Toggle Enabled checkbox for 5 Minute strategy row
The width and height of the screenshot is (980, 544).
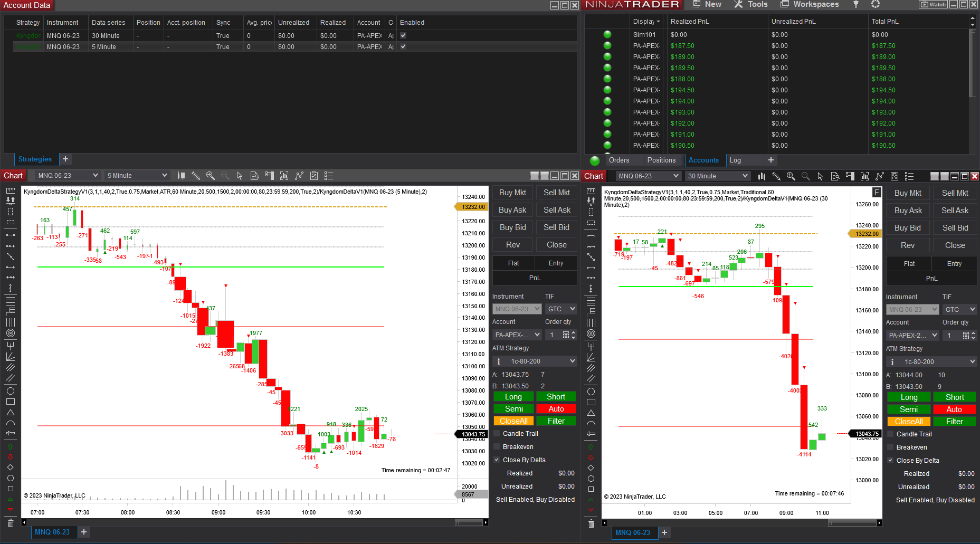tap(403, 46)
